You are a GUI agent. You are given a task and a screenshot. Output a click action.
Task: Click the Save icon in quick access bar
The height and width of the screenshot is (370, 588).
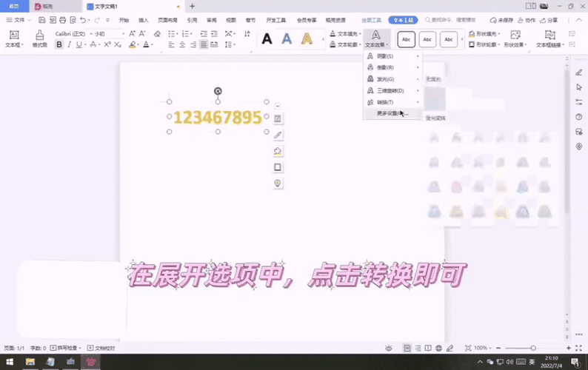pos(42,20)
